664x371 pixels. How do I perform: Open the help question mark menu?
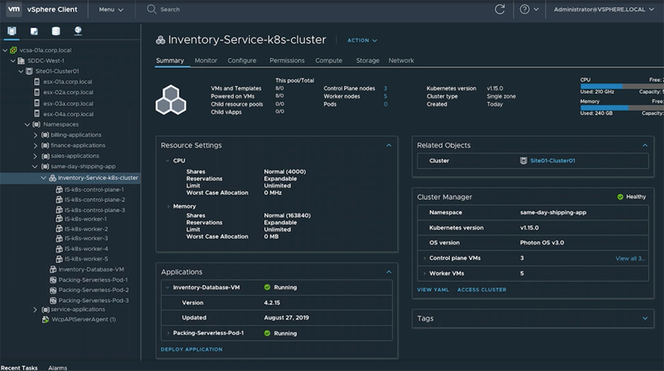tap(528, 9)
